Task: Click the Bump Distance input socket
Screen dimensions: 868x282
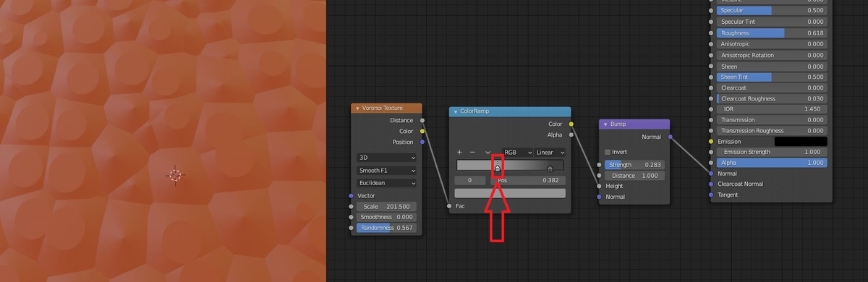Action: click(x=599, y=176)
